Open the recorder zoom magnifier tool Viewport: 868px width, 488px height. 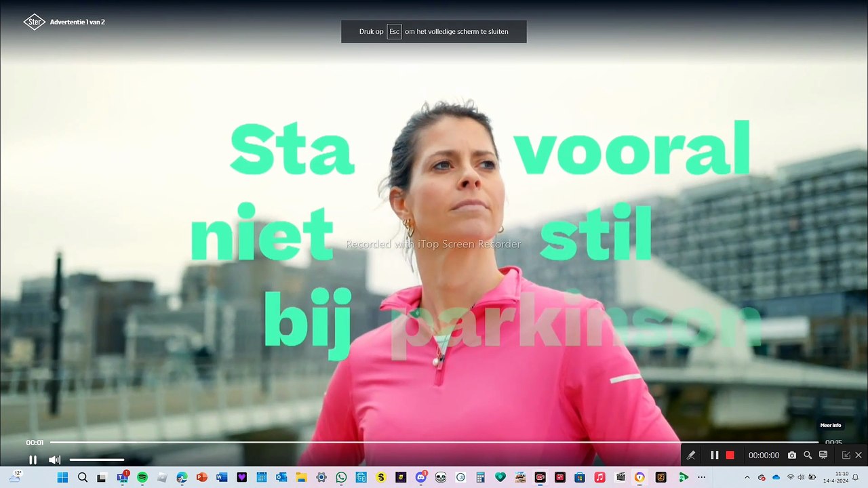(808, 455)
